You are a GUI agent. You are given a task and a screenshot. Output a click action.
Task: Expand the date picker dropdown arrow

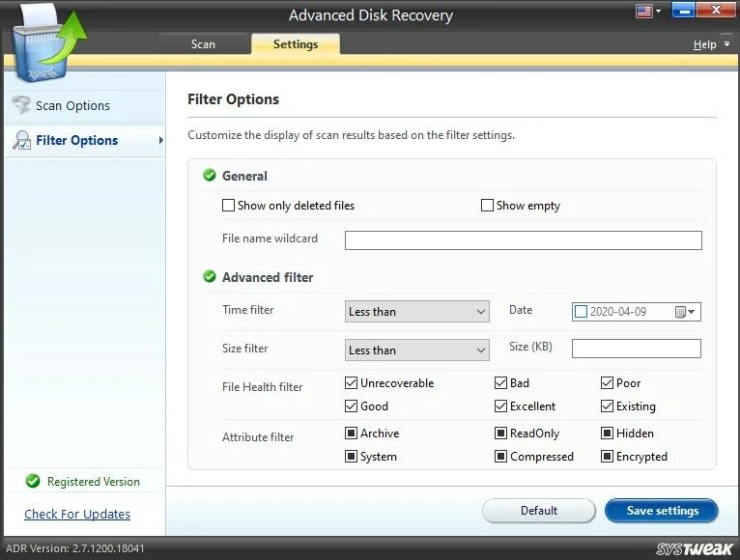[692, 312]
